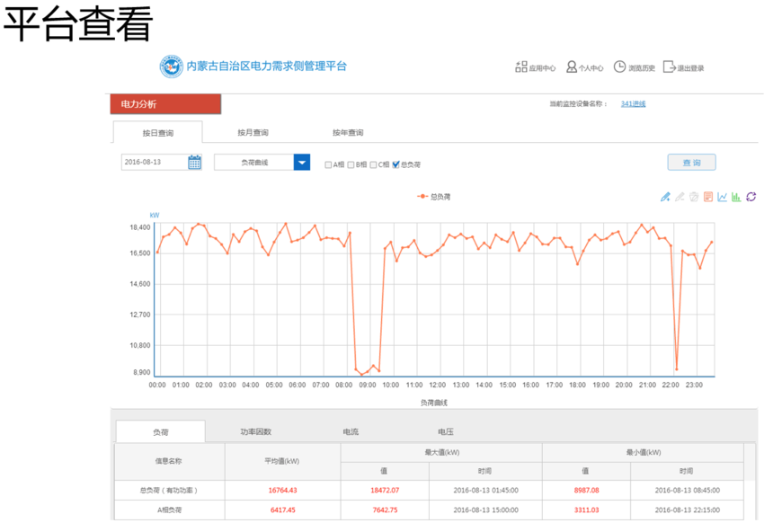Click the max time 2016-08-13 01:45:00 cell
773x532 pixels.
click(485, 490)
